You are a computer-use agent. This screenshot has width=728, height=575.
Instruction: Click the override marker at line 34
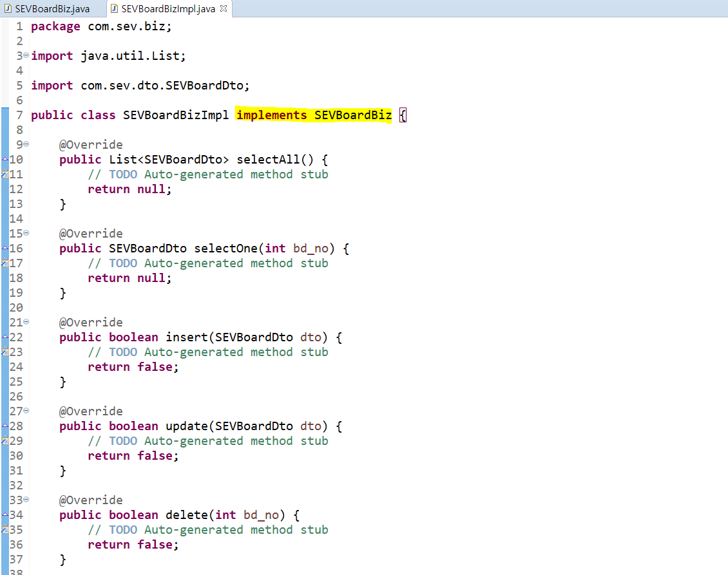pos(5,514)
